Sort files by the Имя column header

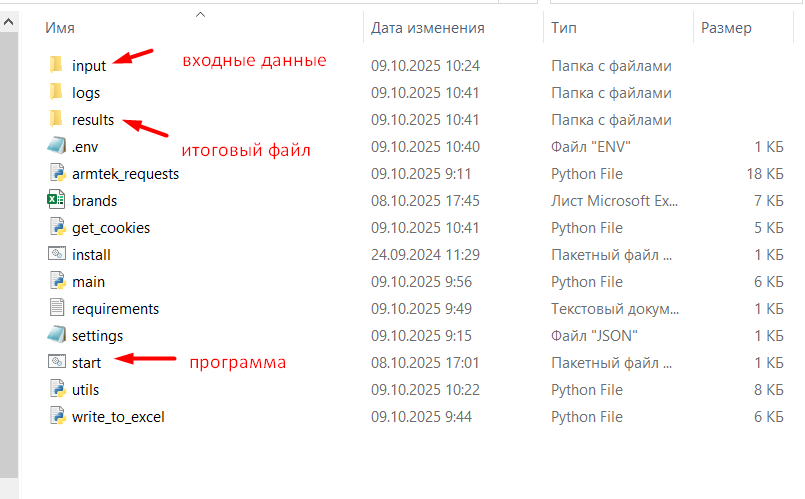[60, 28]
